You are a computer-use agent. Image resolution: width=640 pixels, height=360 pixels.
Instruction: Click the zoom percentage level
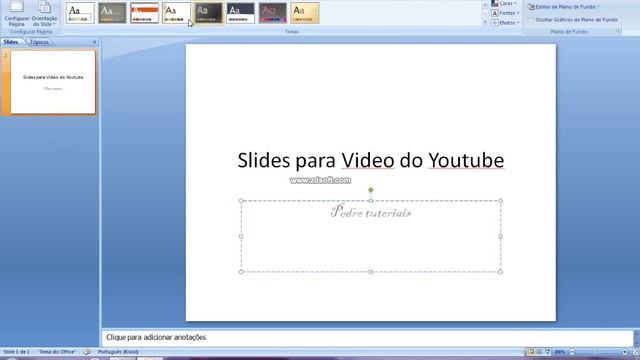pyautogui.click(x=560, y=352)
